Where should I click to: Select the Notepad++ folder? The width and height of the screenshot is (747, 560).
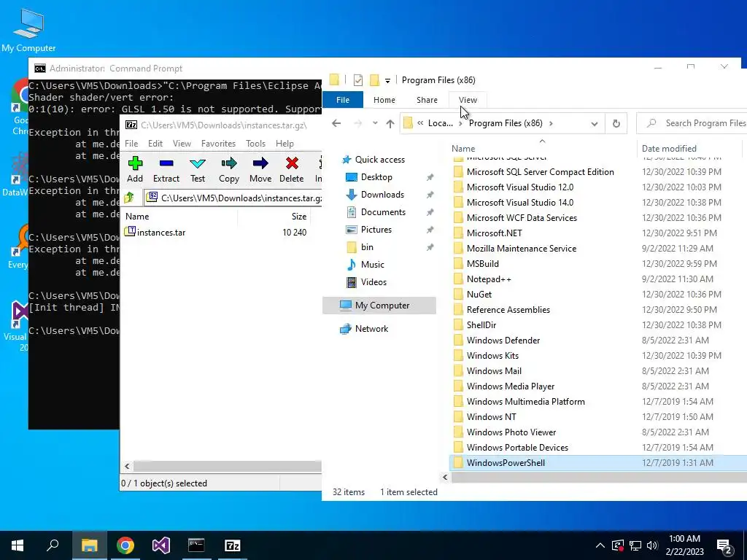489,279
